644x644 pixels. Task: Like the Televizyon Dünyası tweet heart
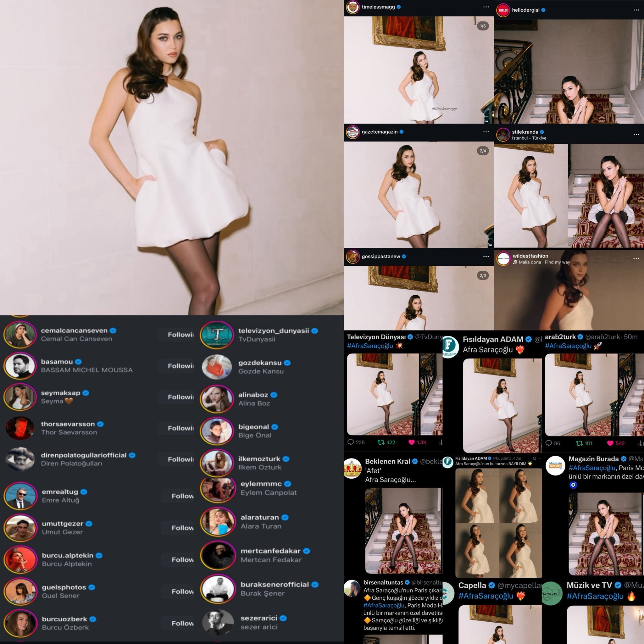coord(412,442)
